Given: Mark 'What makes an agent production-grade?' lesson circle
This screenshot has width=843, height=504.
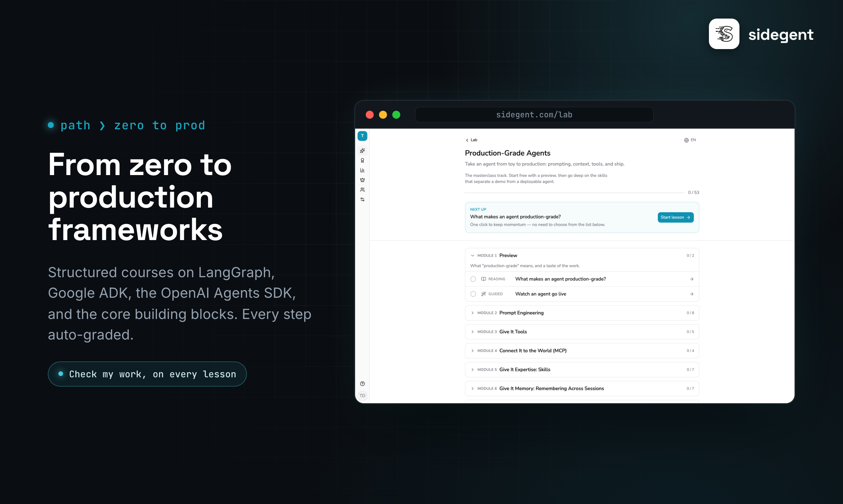Looking at the screenshot, I should click(473, 279).
